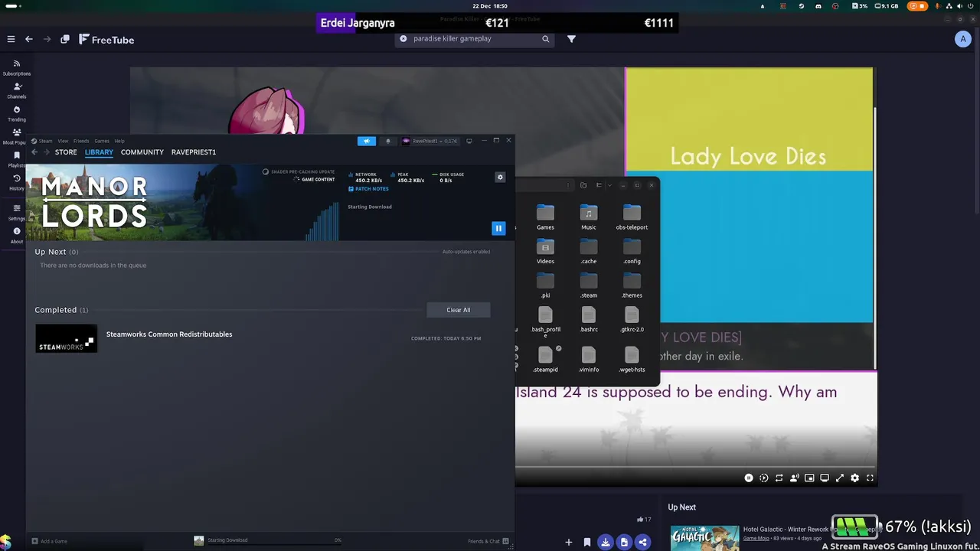
Task: Open the Videos folder
Action: tap(545, 252)
